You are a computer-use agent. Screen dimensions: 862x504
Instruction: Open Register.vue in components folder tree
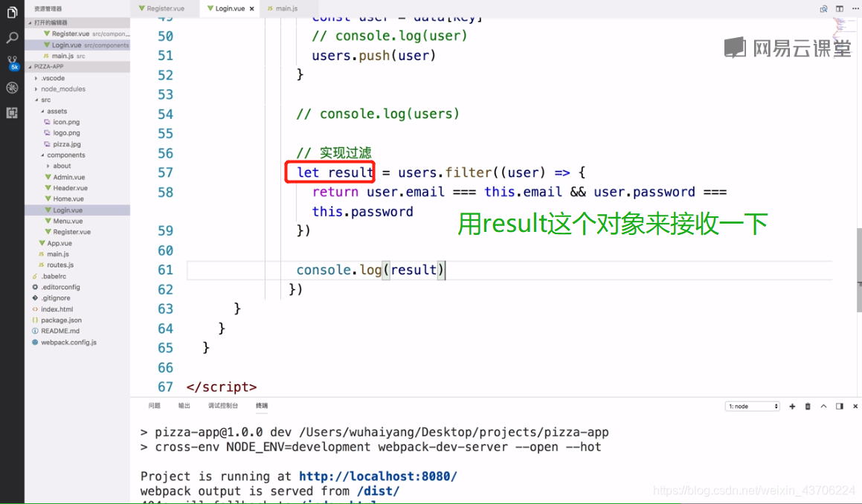[x=77, y=232]
